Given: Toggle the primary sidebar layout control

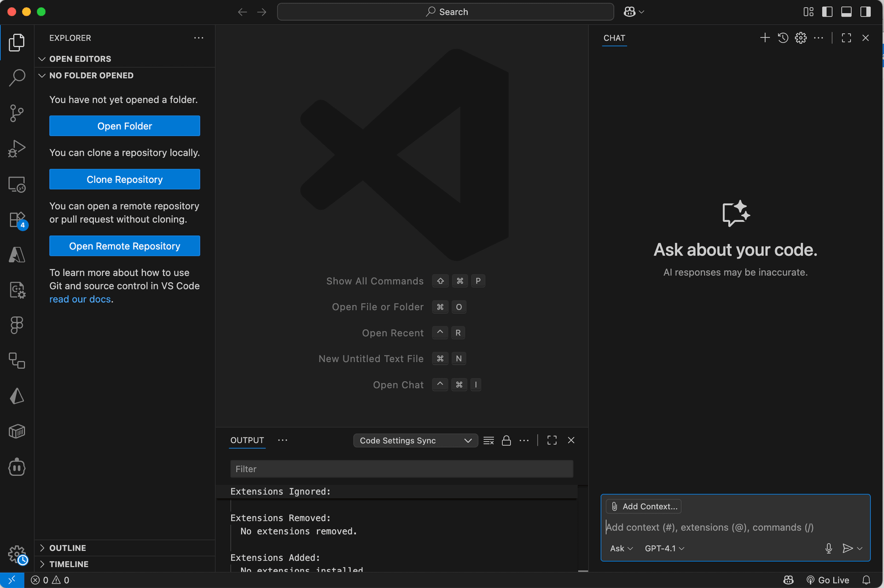Looking at the screenshot, I should (827, 12).
